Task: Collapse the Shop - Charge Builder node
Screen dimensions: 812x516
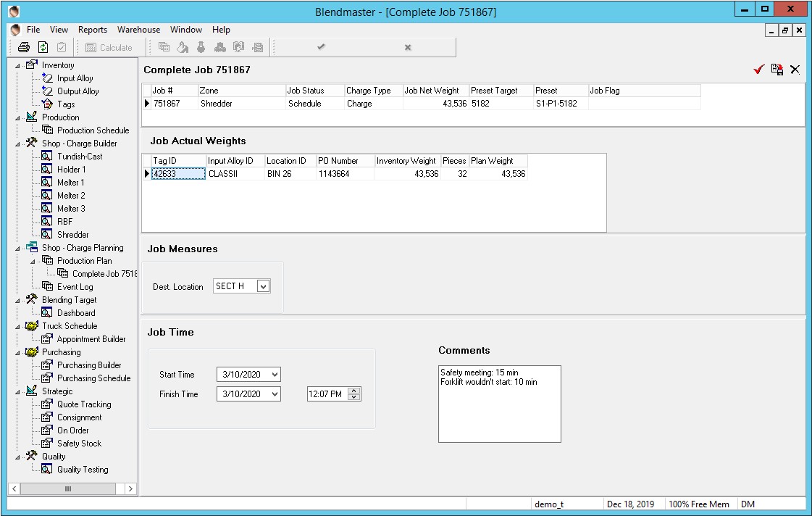Action: point(17,144)
